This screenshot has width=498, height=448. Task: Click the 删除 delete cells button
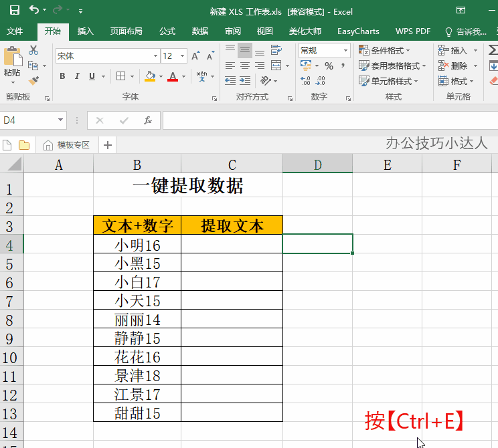pos(453,66)
